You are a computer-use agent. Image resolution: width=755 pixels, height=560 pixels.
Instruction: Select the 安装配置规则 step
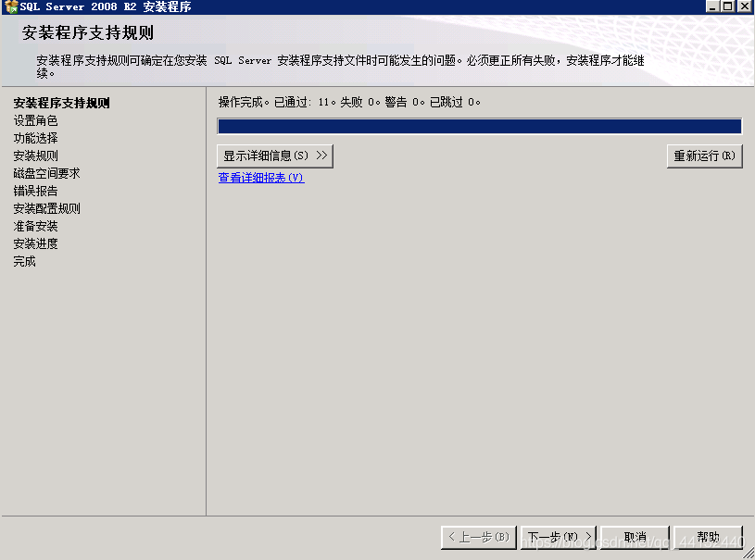click(46, 208)
